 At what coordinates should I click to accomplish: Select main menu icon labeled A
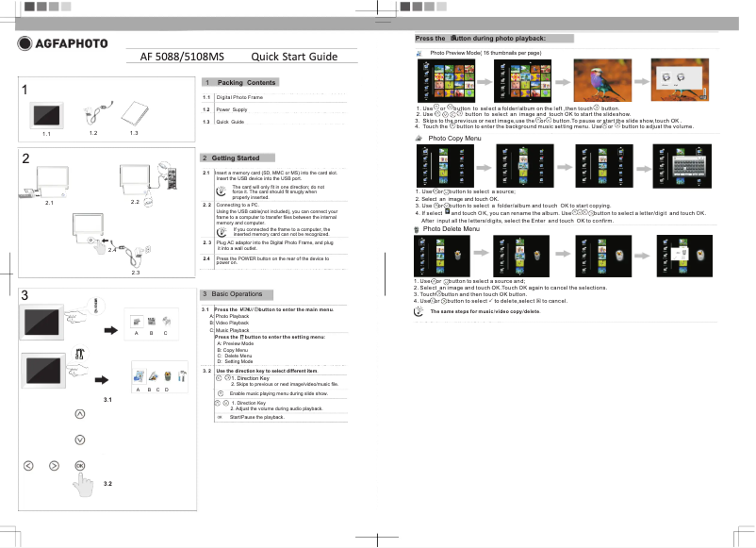click(x=137, y=322)
